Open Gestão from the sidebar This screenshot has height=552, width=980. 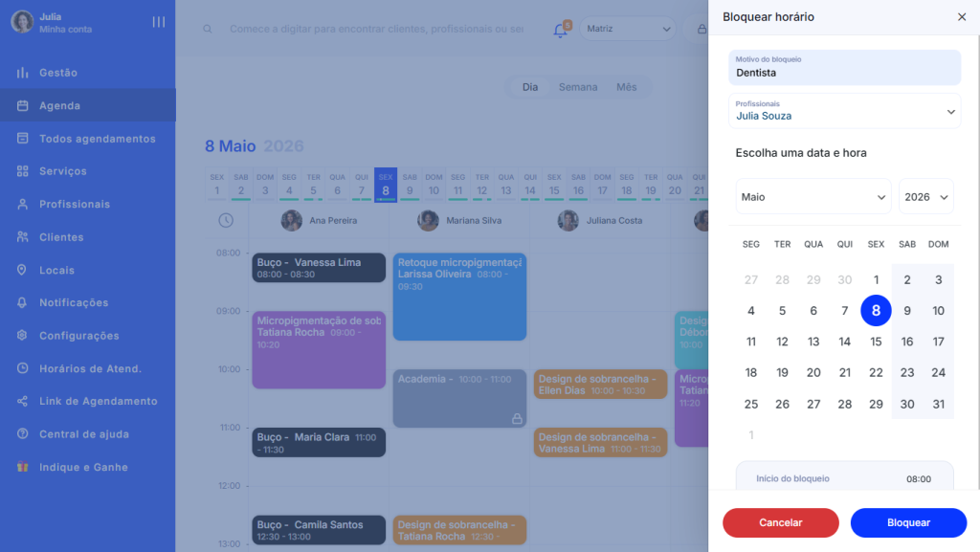[x=57, y=73]
